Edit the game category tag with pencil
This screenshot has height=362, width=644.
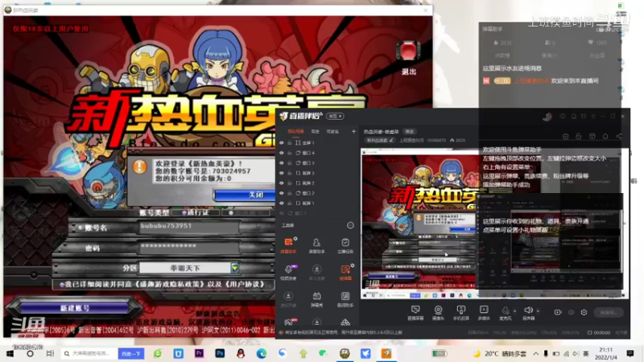[x=391, y=140]
